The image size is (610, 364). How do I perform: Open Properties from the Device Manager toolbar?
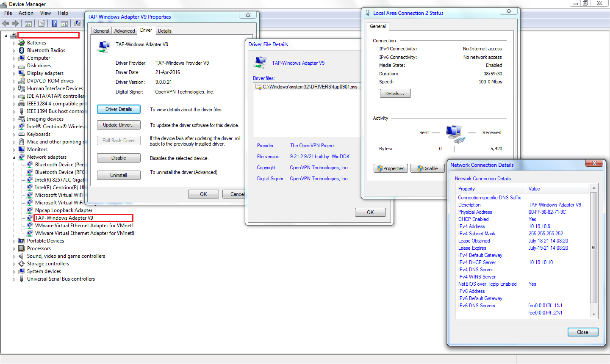pos(41,24)
